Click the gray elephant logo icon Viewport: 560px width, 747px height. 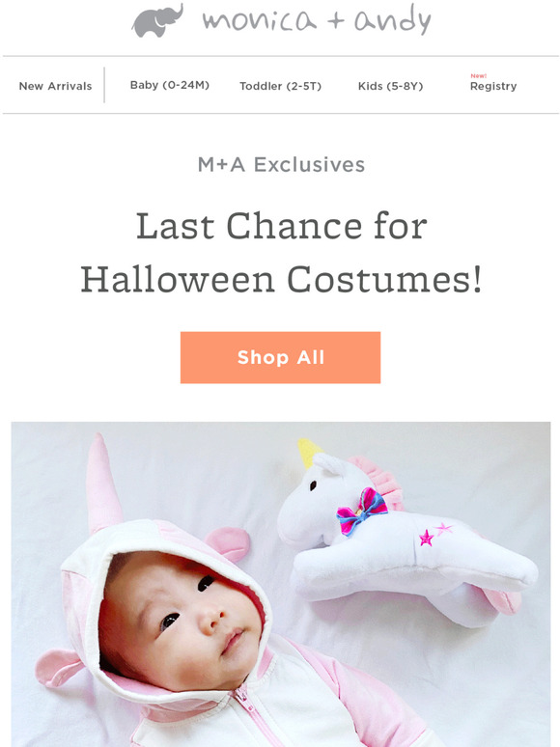tap(157, 20)
